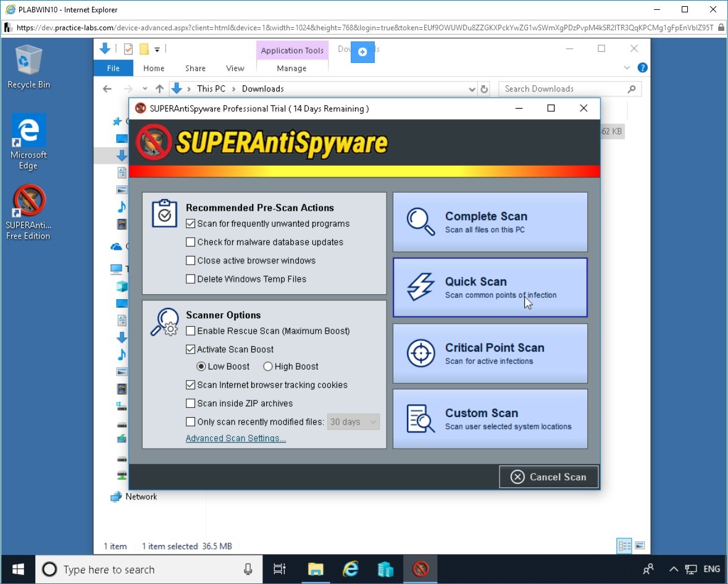Click the Application Tools contextual tab header
The image size is (728, 584).
pyautogui.click(x=292, y=51)
